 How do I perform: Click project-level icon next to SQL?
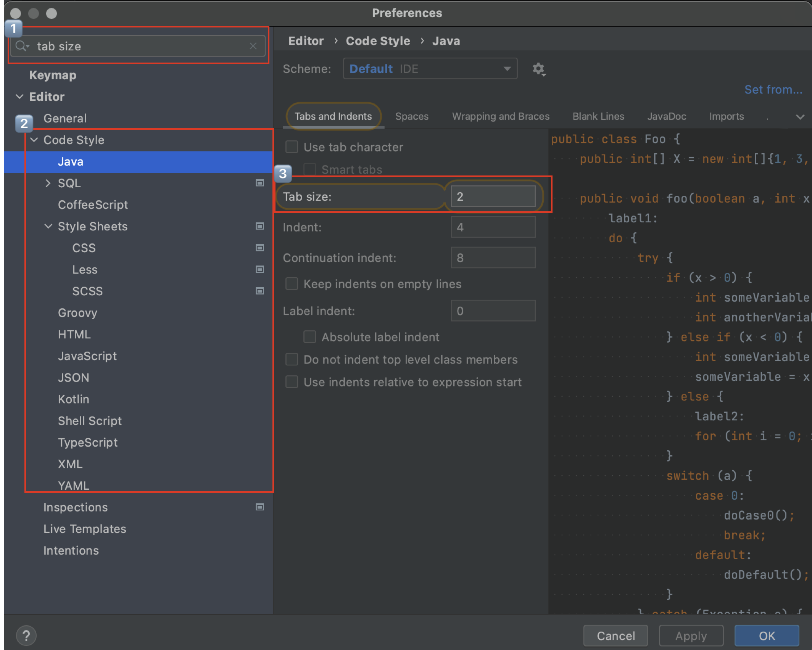click(x=260, y=183)
